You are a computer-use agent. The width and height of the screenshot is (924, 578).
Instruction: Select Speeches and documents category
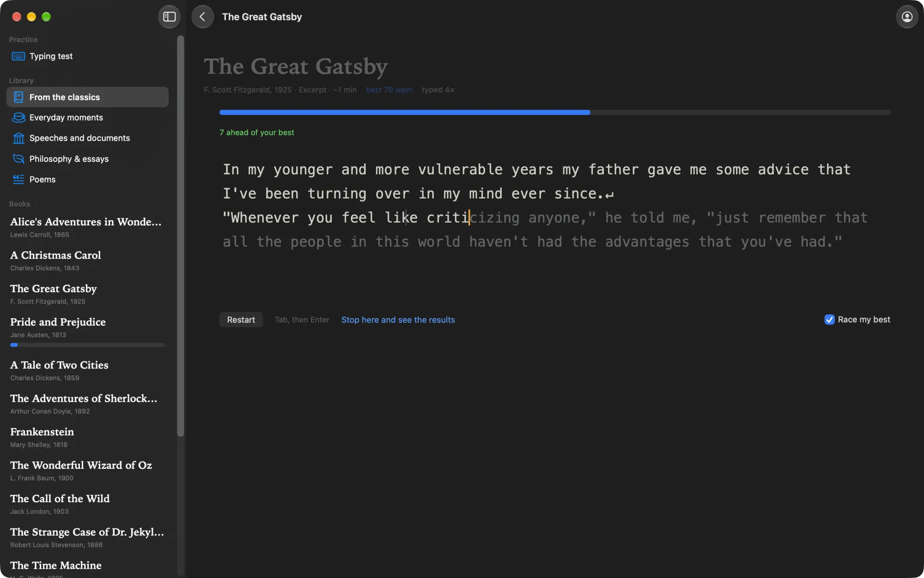click(x=88, y=138)
